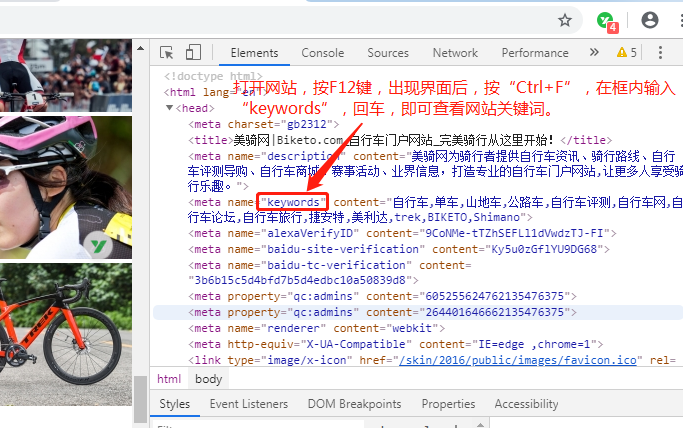The image size is (683, 428).
Task: Open the red Trek road bike photo
Action: (66, 334)
